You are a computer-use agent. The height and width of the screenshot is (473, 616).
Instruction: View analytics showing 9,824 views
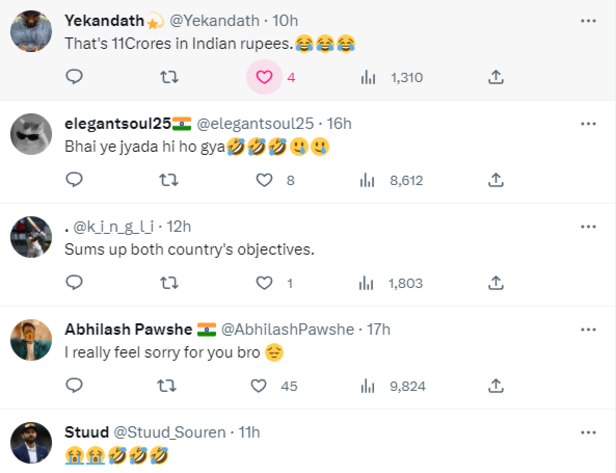click(393, 386)
